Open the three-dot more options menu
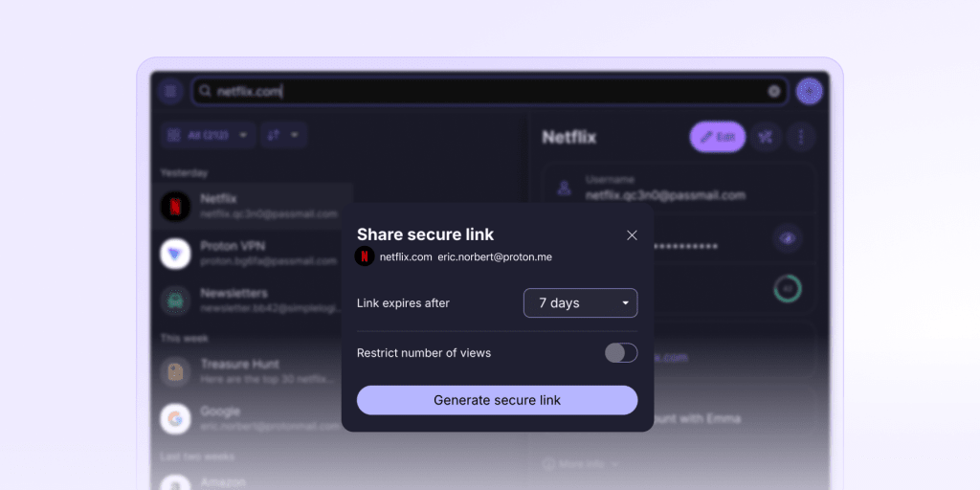The image size is (980, 490). click(801, 137)
